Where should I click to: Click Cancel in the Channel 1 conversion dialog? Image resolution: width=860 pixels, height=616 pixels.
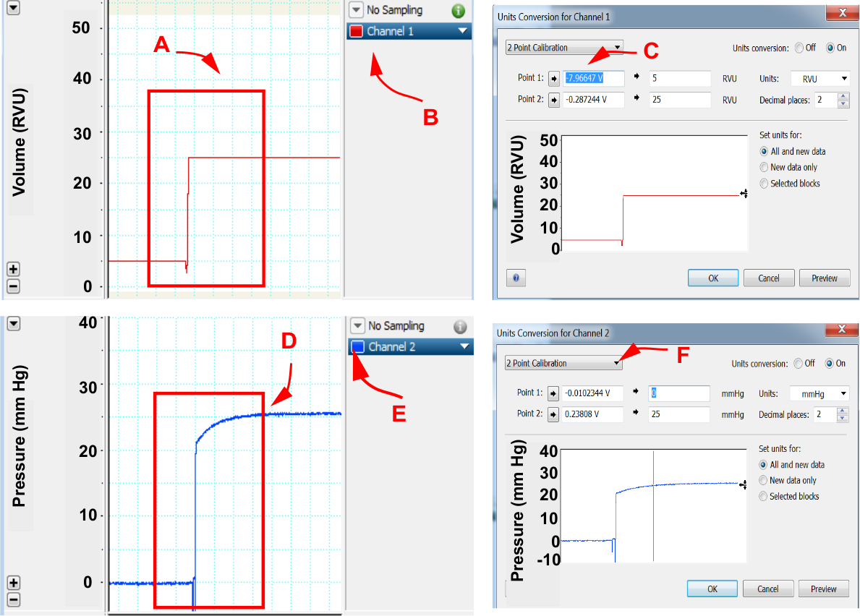[x=768, y=278]
